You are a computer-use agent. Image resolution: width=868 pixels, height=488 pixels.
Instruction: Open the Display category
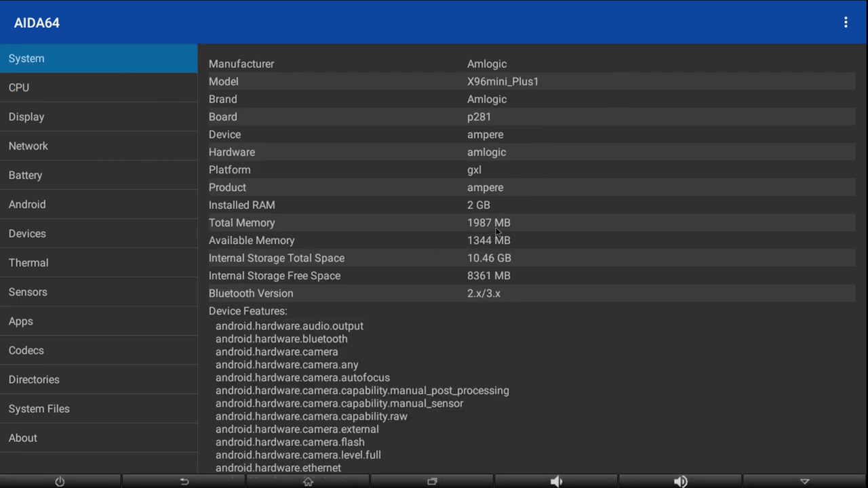pos(98,117)
